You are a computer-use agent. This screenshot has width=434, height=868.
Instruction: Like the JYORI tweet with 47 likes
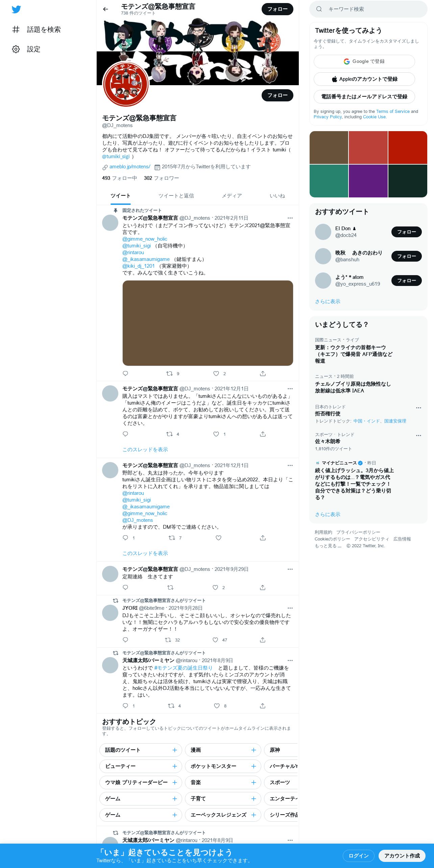[x=215, y=640]
